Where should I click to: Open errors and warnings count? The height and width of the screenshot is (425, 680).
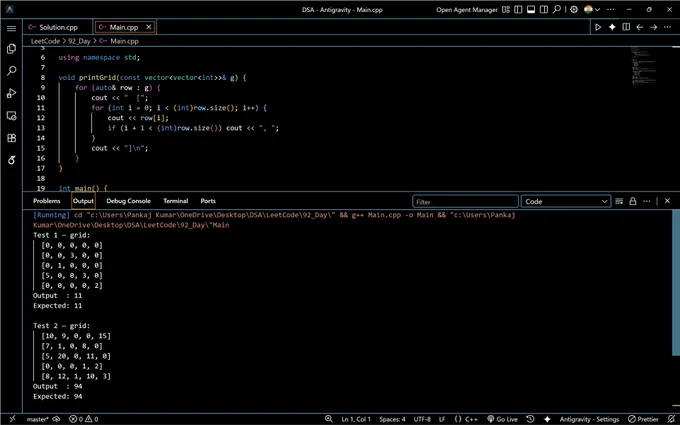(x=84, y=419)
